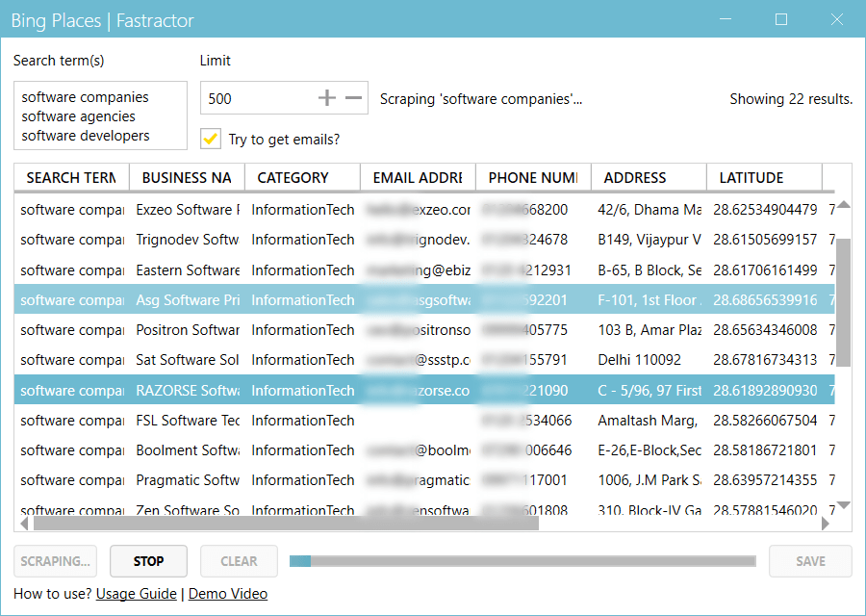Click latitude cell 28.63957214355
This screenshot has width=866, height=616.
tap(765, 480)
